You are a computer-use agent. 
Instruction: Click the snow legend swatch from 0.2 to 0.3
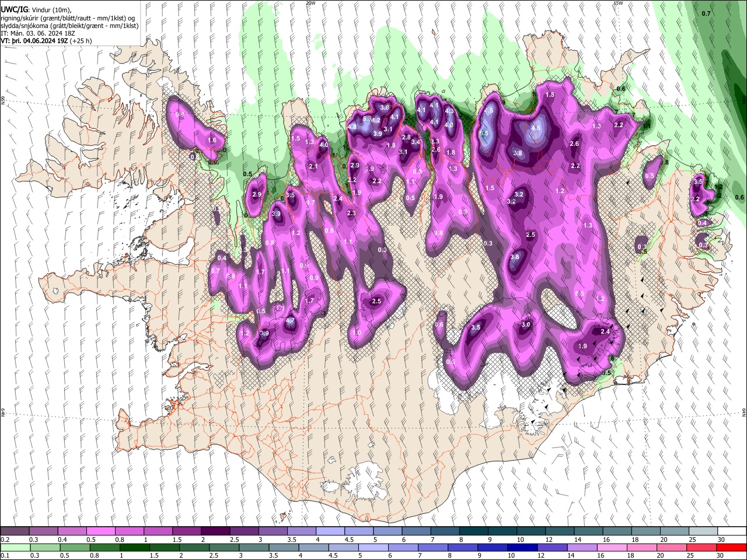pos(15,531)
